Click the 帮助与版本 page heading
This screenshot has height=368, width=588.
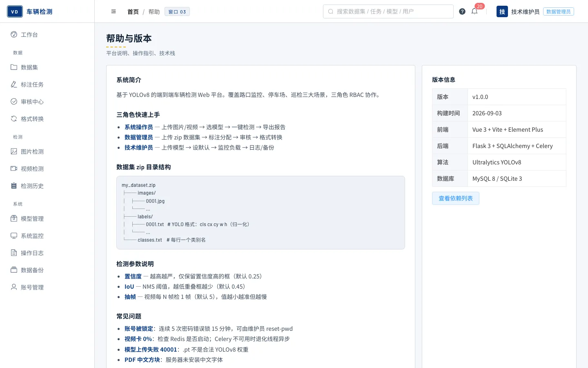coord(129,38)
